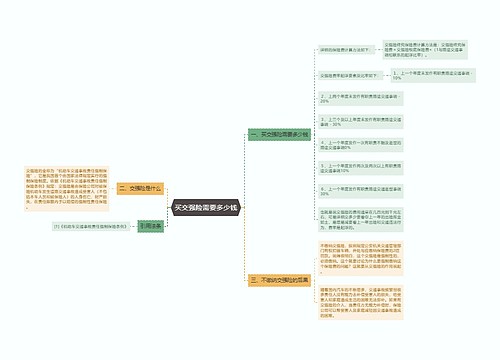This screenshot has width=500, height=360.
Task: Select item 1 node ending with -10%
Action: [x=433, y=75]
